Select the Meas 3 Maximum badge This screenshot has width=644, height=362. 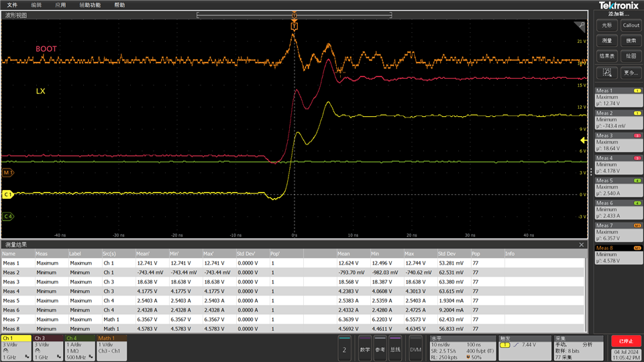[x=619, y=142]
